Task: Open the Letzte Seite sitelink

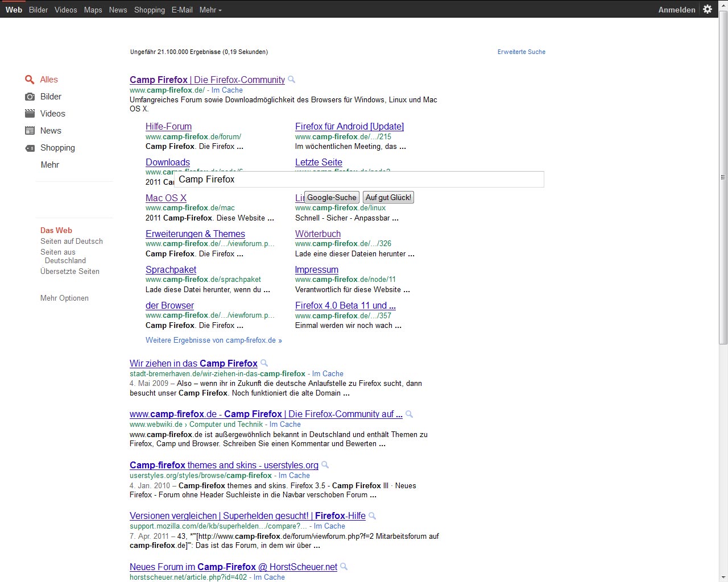Action: coord(318,162)
